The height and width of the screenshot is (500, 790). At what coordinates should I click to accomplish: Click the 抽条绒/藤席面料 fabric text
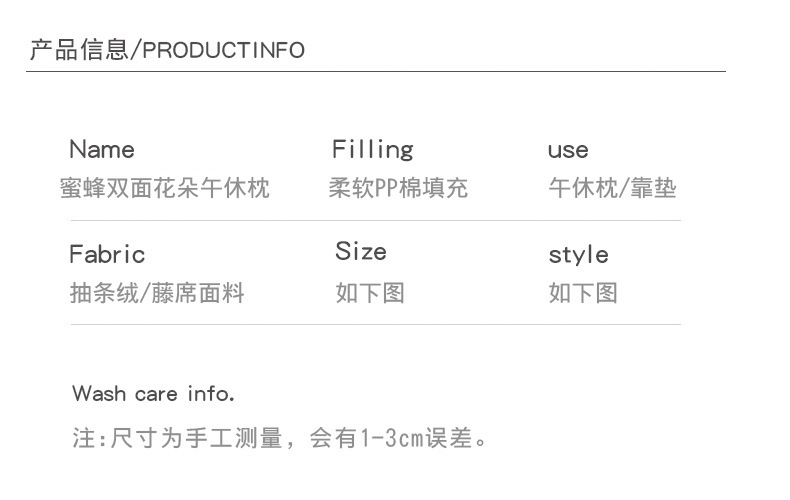pyautogui.click(x=157, y=293)
